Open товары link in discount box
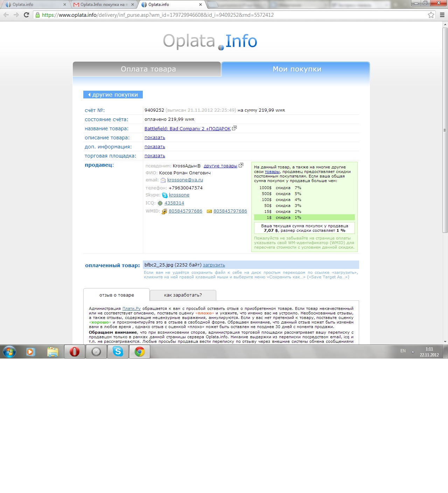The height and width of the screenshot is (493, 448). (x=272, y=172)
